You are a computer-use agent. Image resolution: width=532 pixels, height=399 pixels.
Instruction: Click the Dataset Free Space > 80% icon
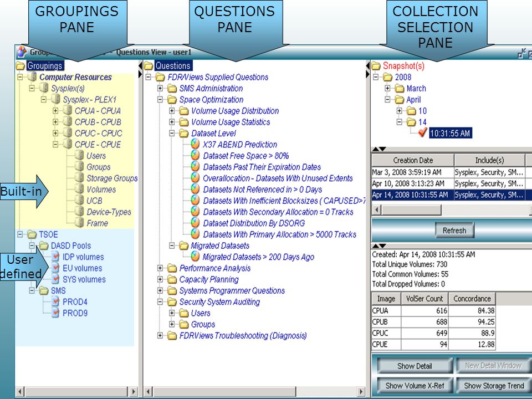click(195, 155)
